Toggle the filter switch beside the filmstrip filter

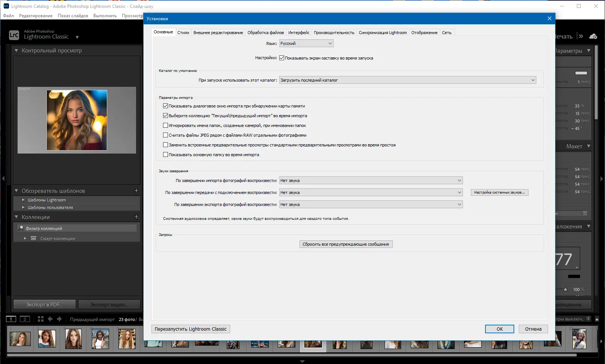tap(597, 319)
